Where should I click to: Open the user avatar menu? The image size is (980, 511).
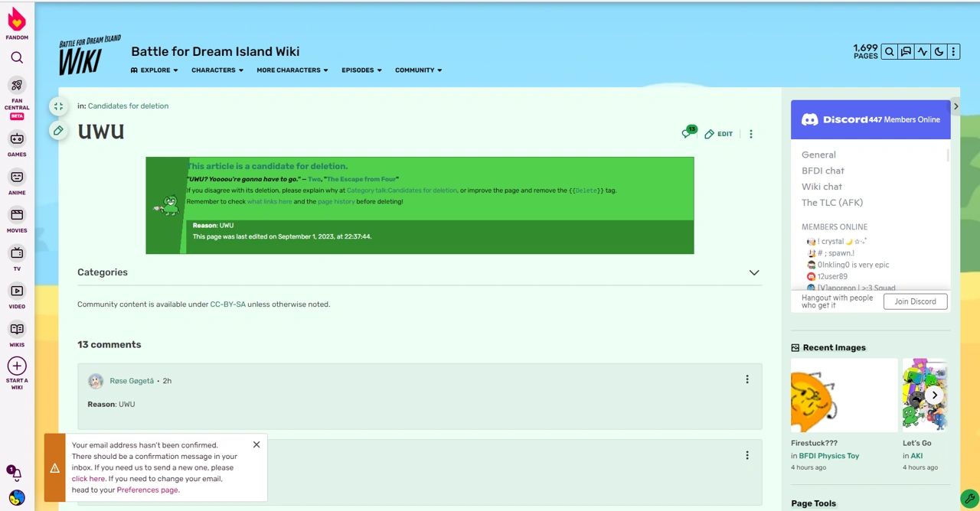pyautogui.click(x=17, y=498)
